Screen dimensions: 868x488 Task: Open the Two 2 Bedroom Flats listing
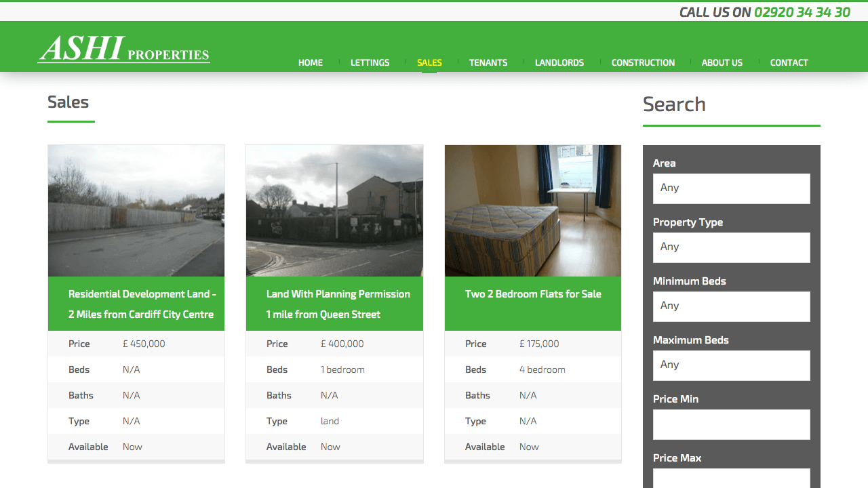[532, 293]
